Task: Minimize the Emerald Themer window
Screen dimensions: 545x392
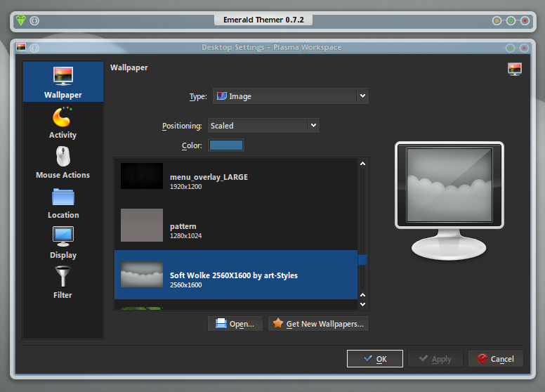Action: pos(497,21)
